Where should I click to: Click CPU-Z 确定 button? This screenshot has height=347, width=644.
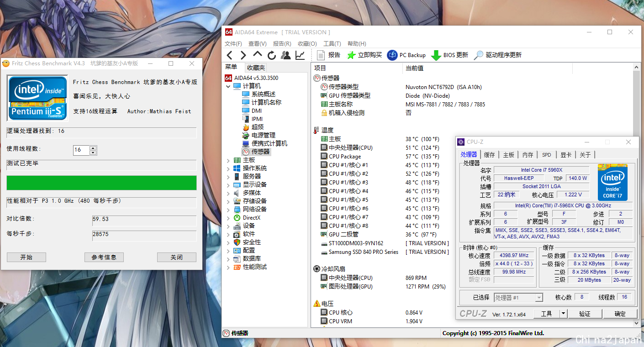tap(620, 314)
